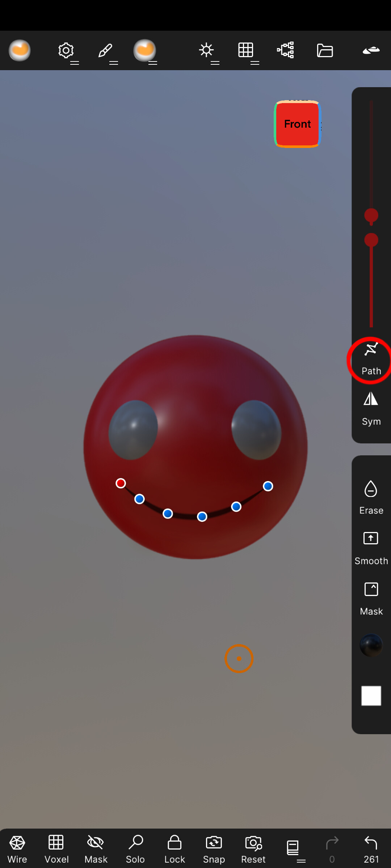The image size is (391, 868).
Task: Toggle Mask visibility in bottom bar
Action: [96, 849]
